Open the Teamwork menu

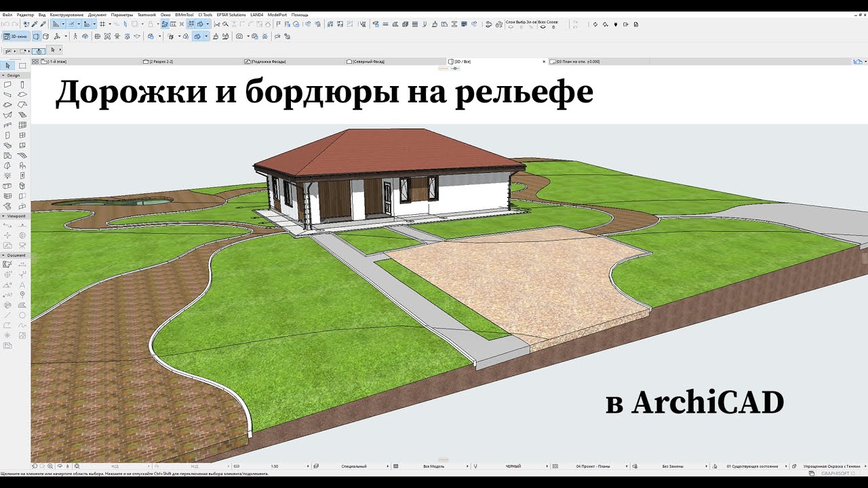click(x=146, y=14)
